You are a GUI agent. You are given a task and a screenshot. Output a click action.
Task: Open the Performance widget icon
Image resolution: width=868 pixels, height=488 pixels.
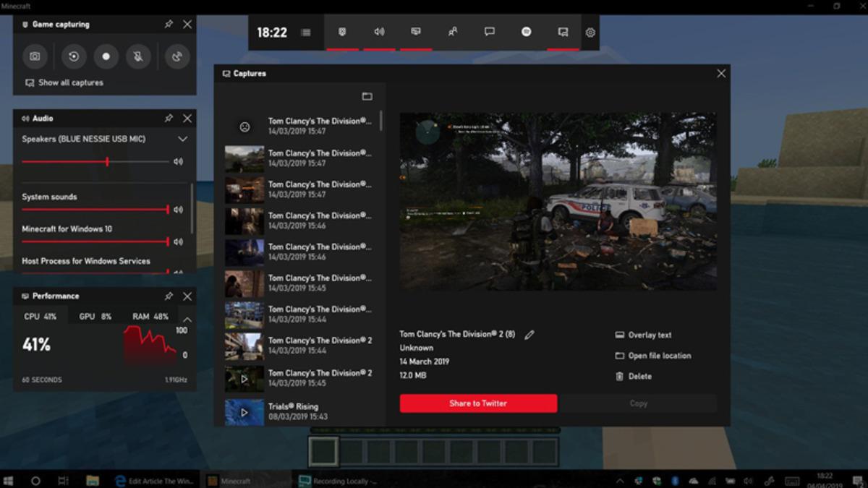click(x=414, y=33)
